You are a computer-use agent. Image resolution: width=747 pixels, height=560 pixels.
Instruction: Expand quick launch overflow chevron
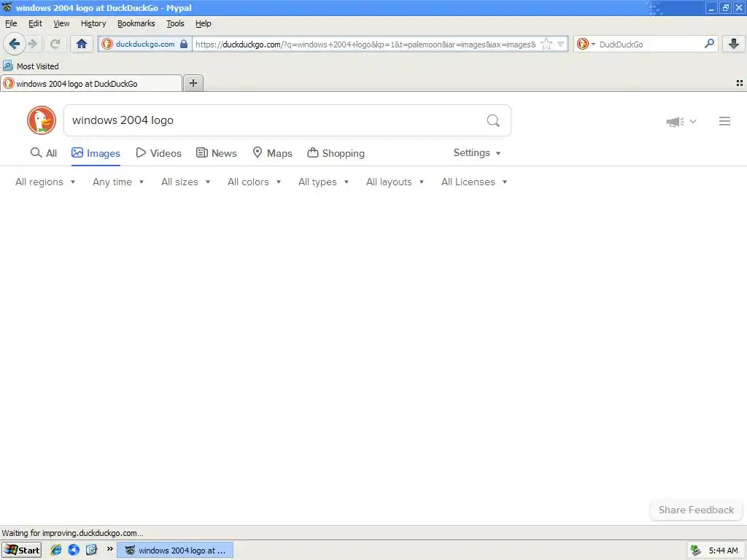coord(109,549)
